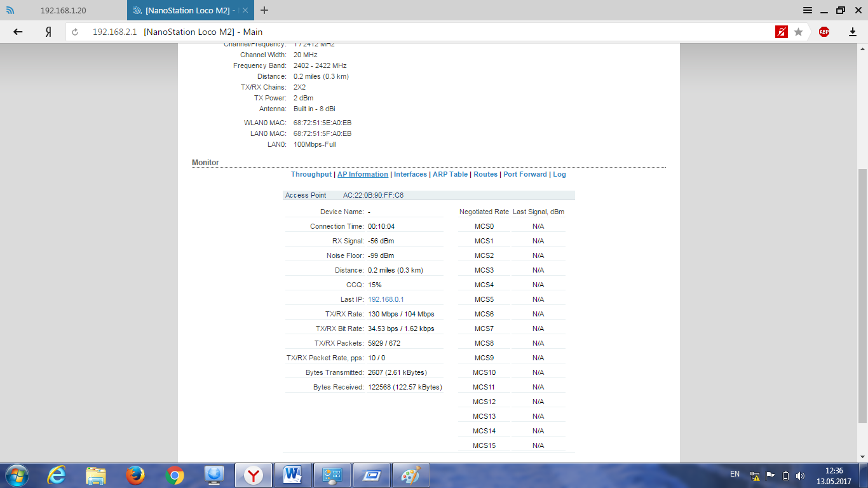The height and width of the screenshot is (488, 868).
Task: Click the CCQ value 15%
Action: tap(375, 285)
